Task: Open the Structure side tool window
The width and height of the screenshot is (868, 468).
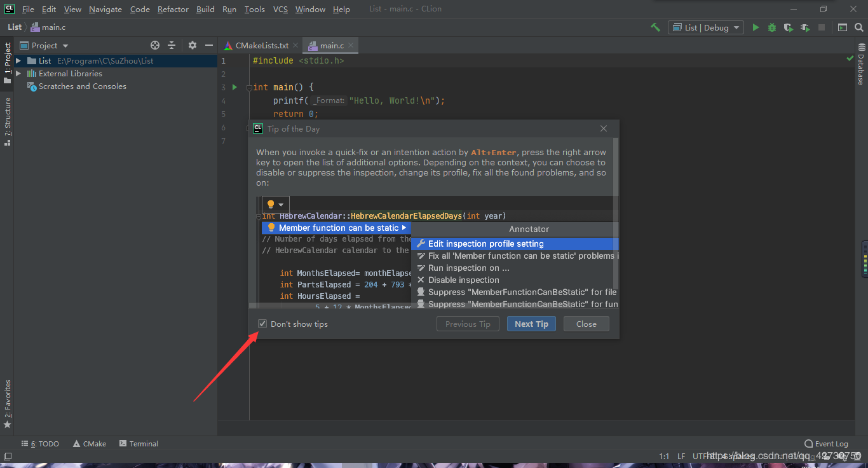Action: point(8,121)
